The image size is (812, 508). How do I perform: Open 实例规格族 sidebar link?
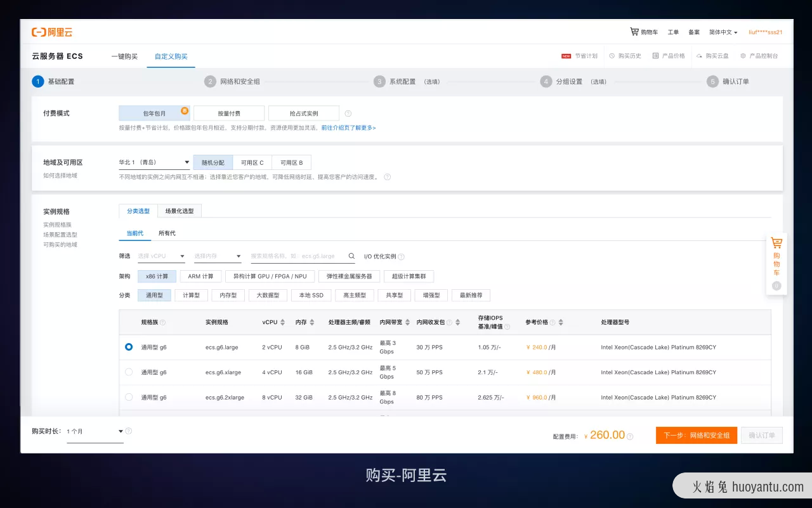point(58,225)
